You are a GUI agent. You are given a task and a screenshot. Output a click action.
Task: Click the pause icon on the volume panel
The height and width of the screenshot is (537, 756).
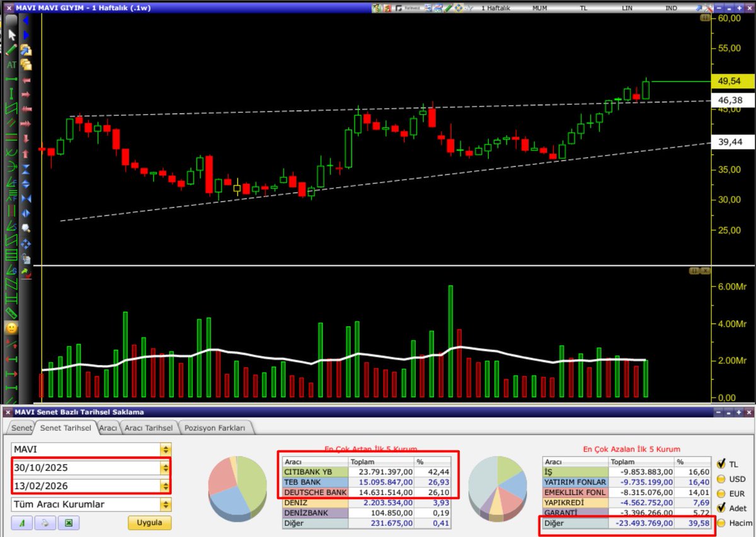696,270
